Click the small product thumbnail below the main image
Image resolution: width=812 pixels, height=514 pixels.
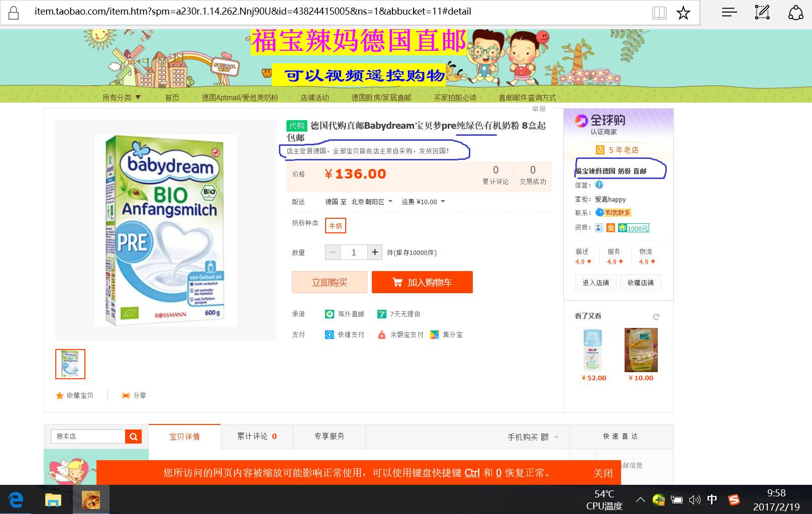pyautogui.click(x=70, y=364)
